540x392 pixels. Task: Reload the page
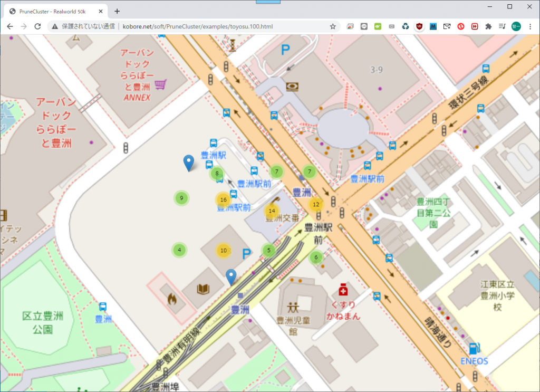coord(37,26)
